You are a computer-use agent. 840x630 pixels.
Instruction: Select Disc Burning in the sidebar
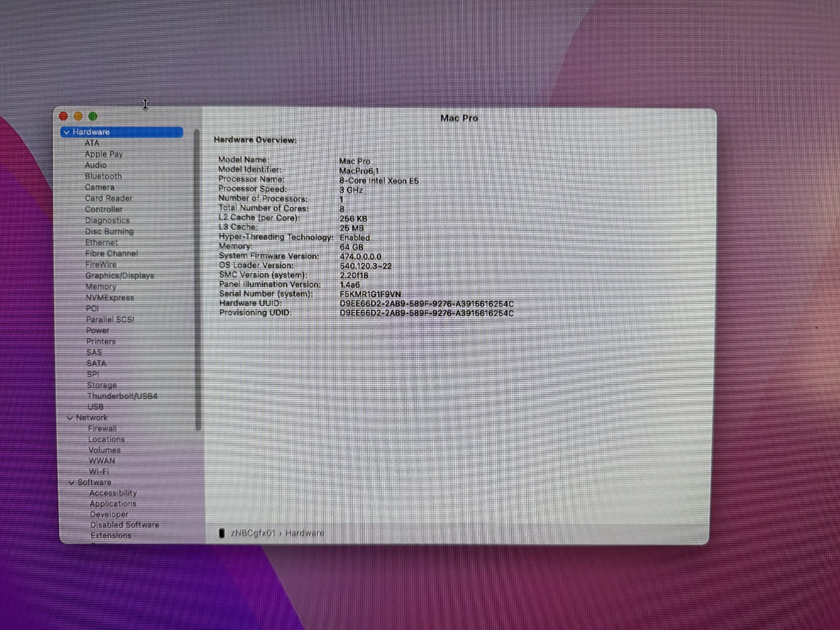(110, 232)
